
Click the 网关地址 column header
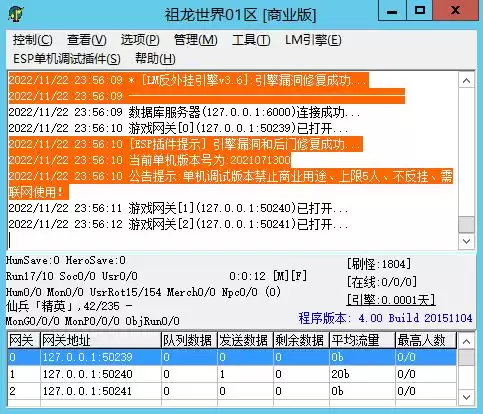101,340
